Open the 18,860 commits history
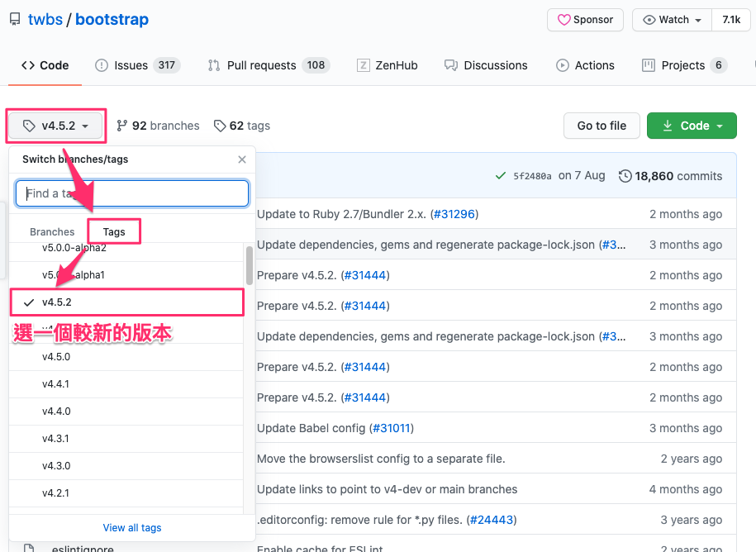Viewport: 756px width, 552px height. tap(670, 176)
